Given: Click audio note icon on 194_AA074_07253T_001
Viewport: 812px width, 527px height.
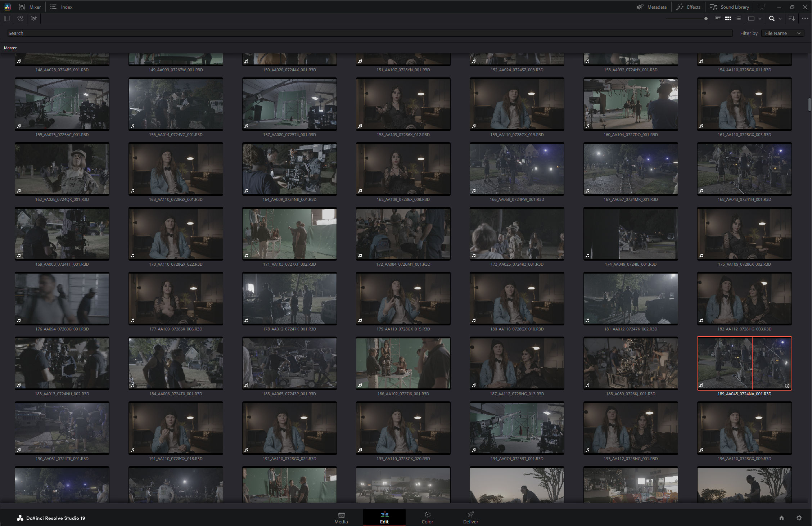Looking at the screenshot, I should point(474,450).
